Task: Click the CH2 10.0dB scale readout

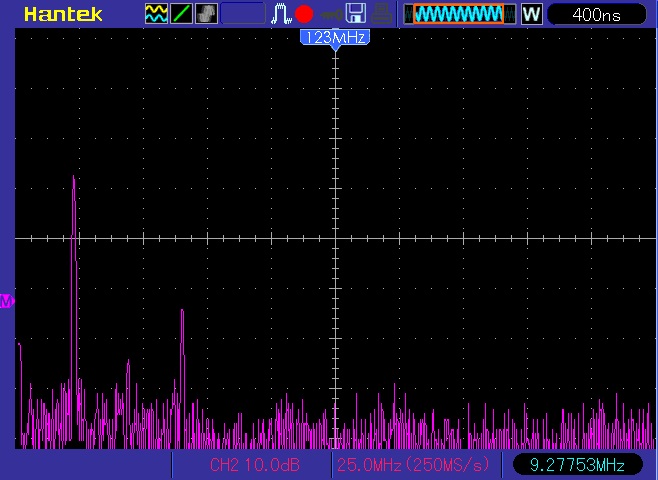Action: point(255,465)
